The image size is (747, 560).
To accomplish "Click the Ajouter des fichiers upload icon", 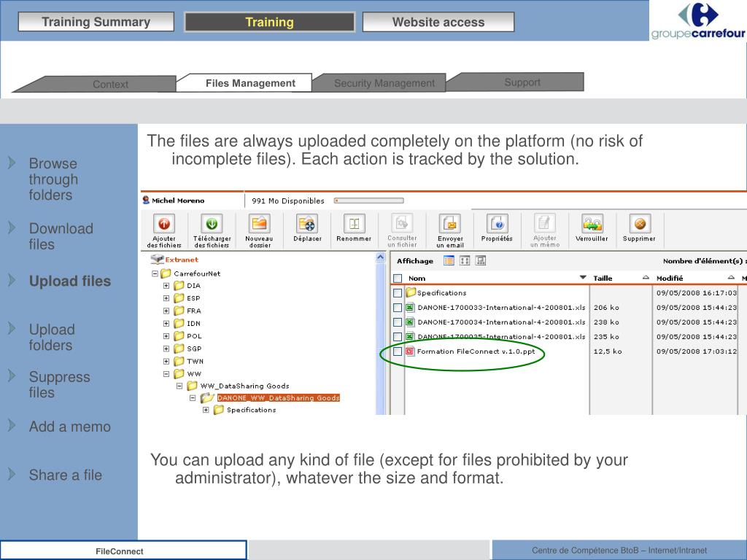I will point(164,223).
